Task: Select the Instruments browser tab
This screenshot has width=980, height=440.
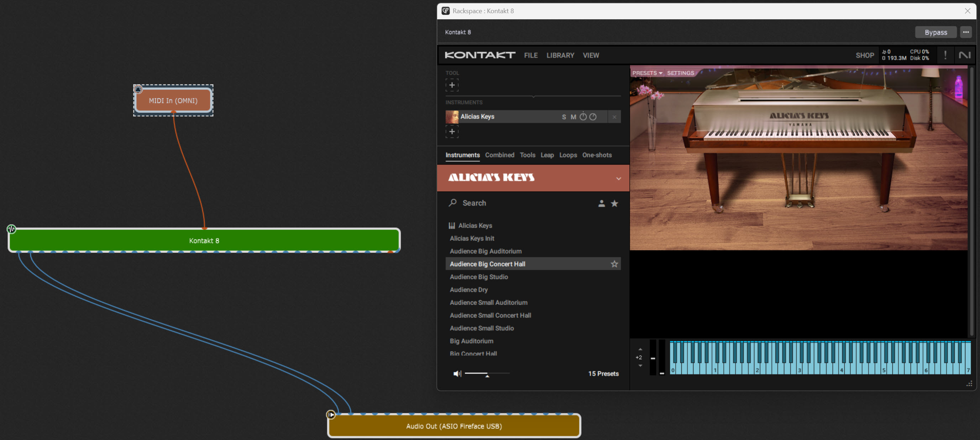Action: (463, 155)
